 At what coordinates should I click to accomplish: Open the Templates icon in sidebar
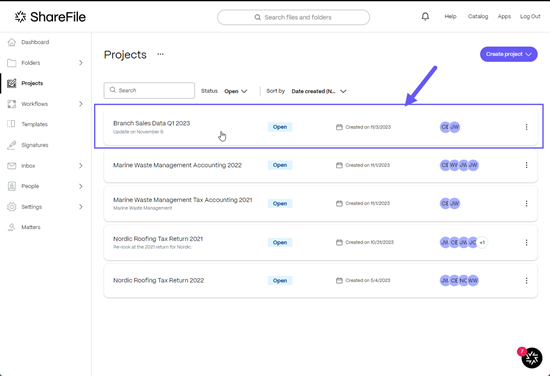coord(12,124)
